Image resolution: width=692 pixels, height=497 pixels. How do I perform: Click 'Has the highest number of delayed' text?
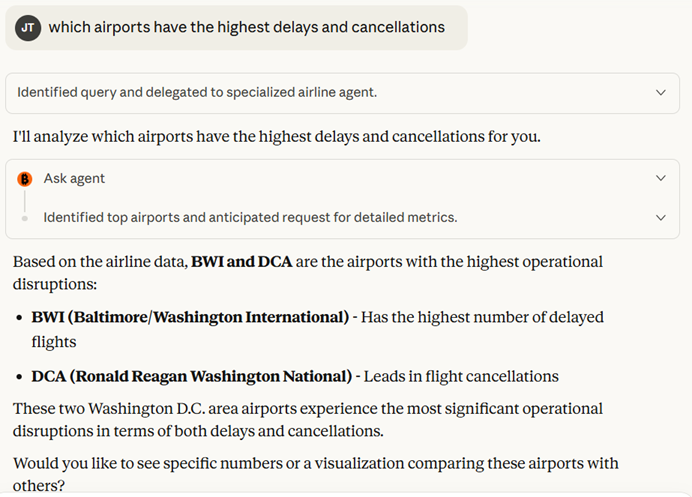coord(482,317)
